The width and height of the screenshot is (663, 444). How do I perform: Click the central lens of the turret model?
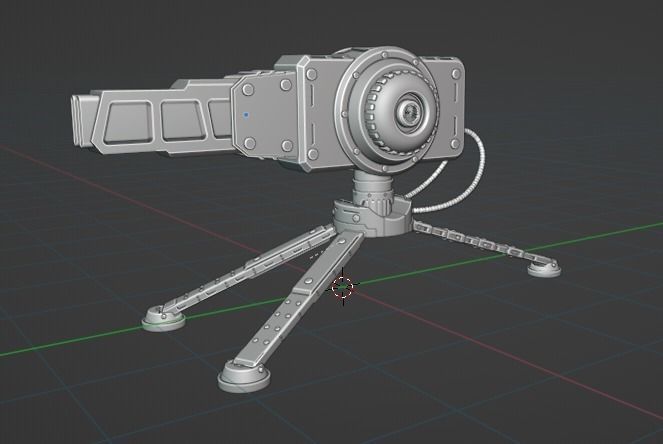(410, 111)
